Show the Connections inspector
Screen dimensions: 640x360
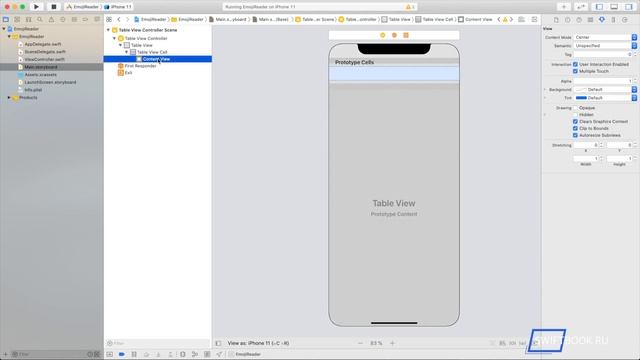624,20
